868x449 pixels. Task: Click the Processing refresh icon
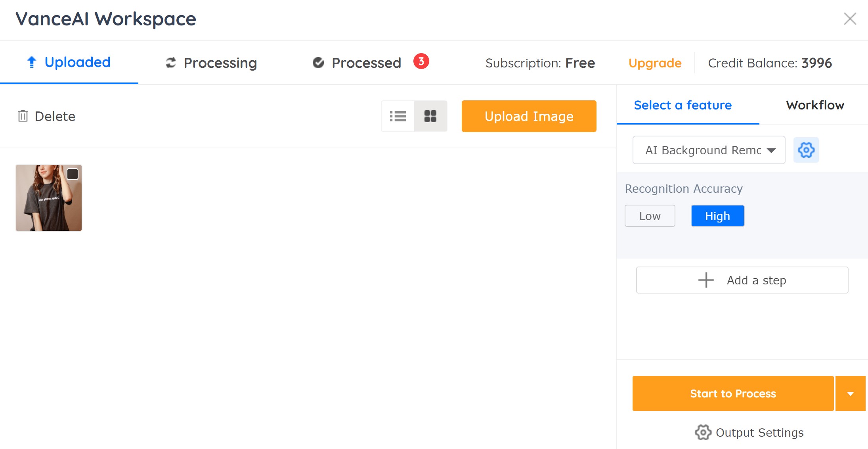coord(169,63)
